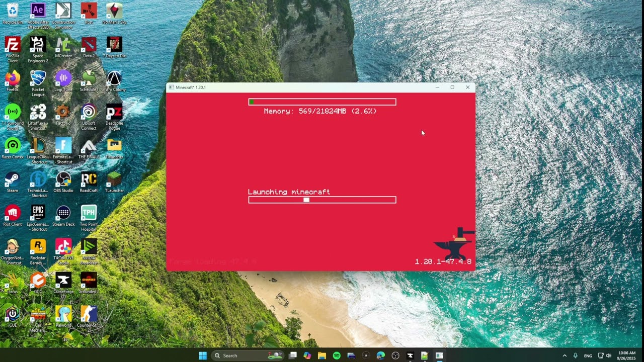Open 7.1 Surround Sound icon
The image size is (644, 362).
tap(13, 117)
